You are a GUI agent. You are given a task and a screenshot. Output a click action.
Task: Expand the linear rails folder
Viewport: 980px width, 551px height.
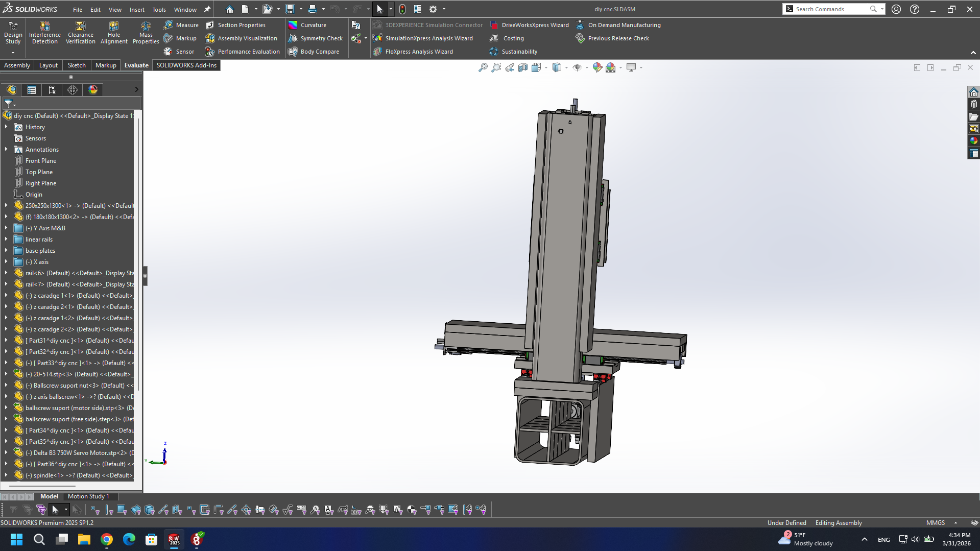pyautogui.click(x=6, y=239)
